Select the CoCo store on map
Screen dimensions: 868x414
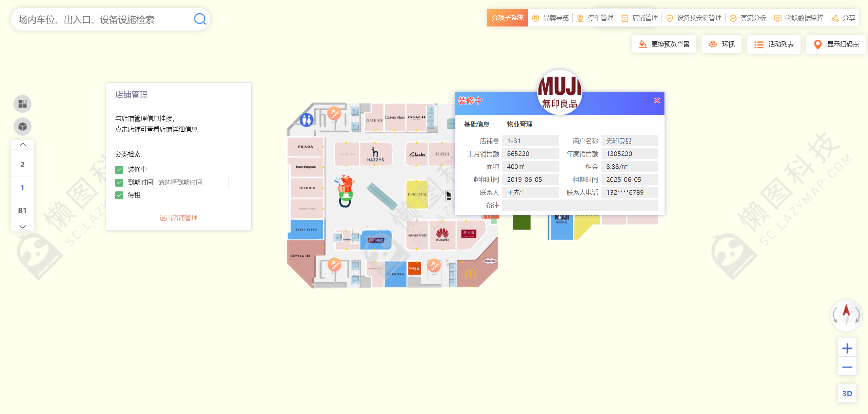point(414,268)
